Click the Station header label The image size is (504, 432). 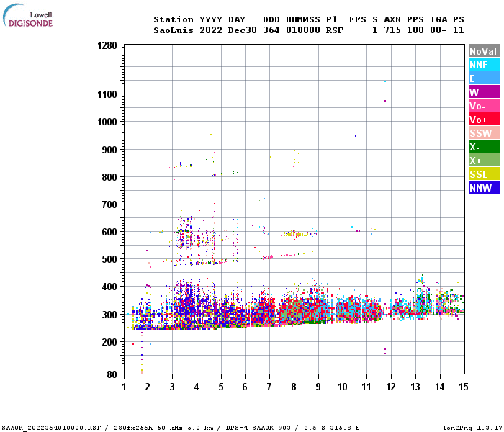coord(174,19)
